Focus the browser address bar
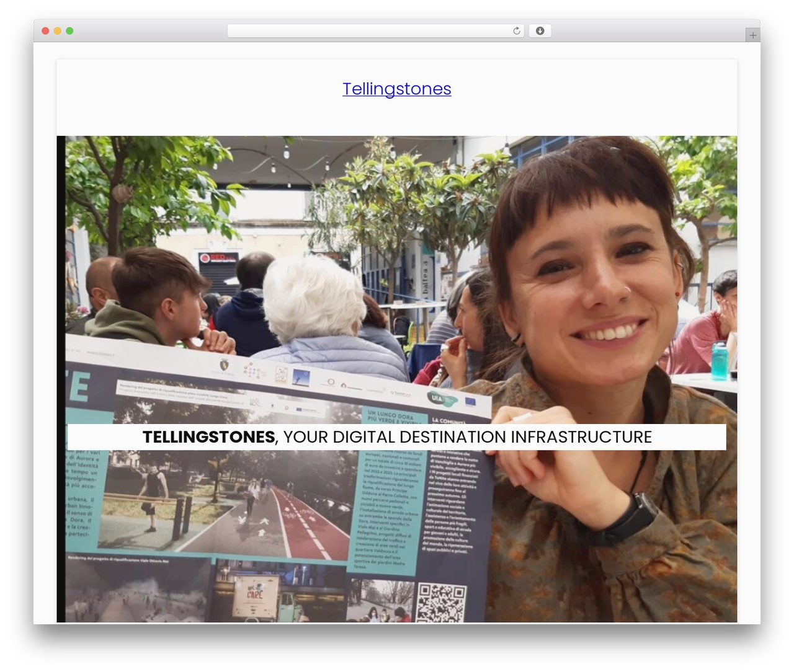The width and height of the screenshot is (794, 672). click(376, 31)
